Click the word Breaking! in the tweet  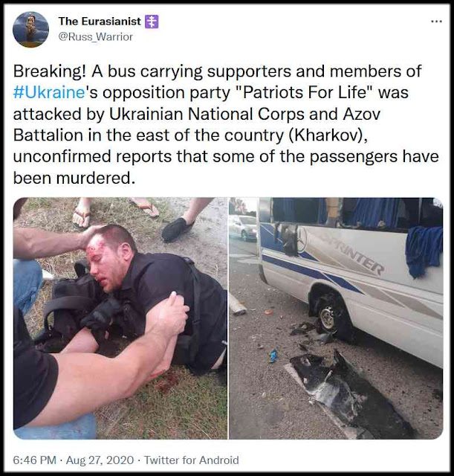(50, 71)
